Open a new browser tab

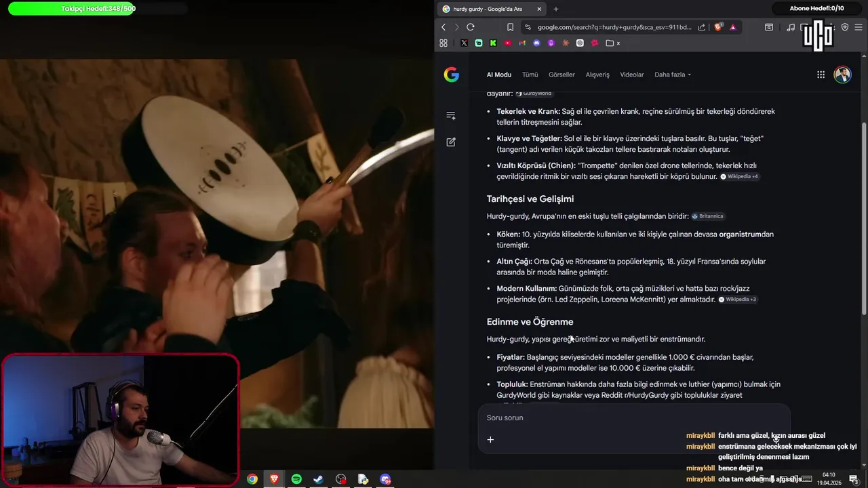point(556,9)
